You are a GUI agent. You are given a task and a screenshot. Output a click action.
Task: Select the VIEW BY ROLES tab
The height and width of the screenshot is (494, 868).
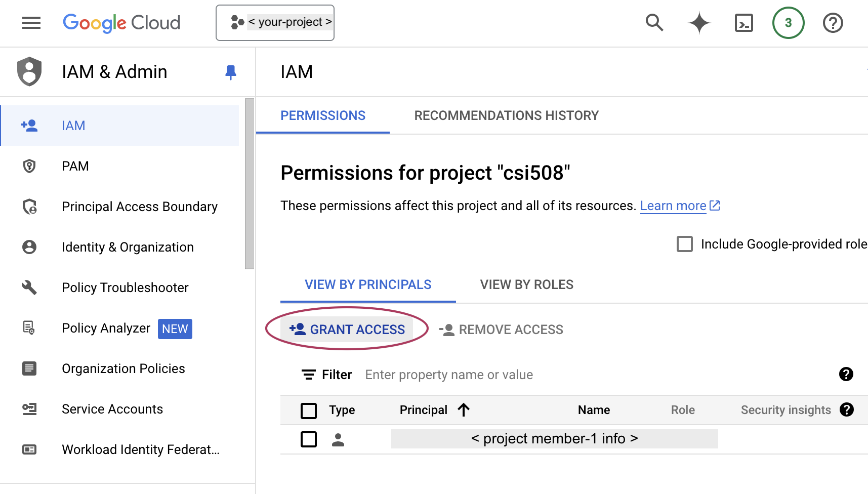click(x=526, y=285)
